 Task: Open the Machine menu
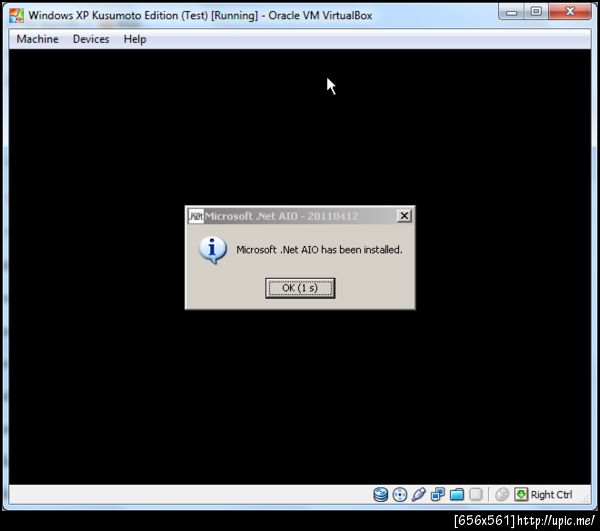point(38,39)
